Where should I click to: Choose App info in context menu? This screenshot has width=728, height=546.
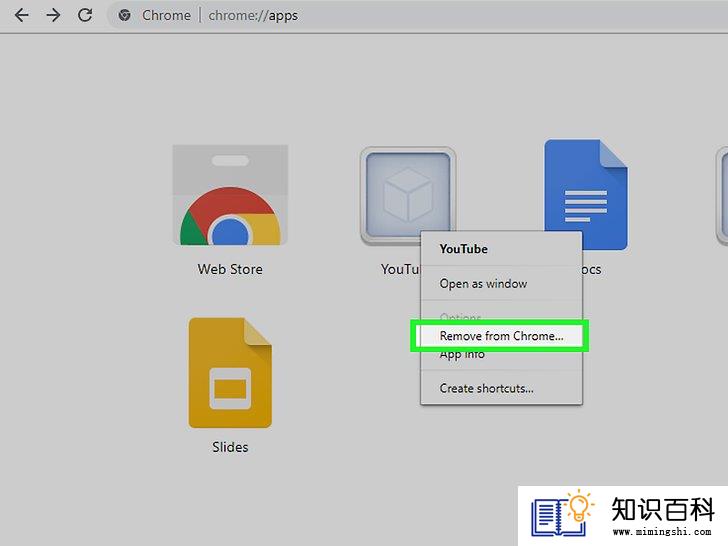coord(501,357)
